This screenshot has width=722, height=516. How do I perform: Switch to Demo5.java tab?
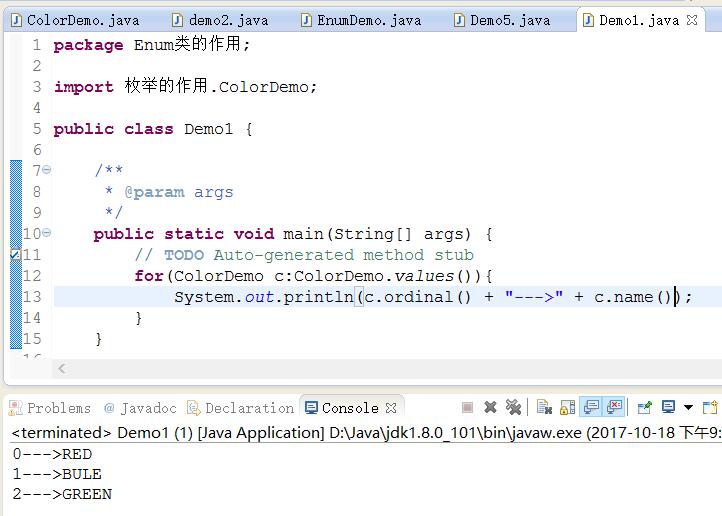click(x=503, y=20)
